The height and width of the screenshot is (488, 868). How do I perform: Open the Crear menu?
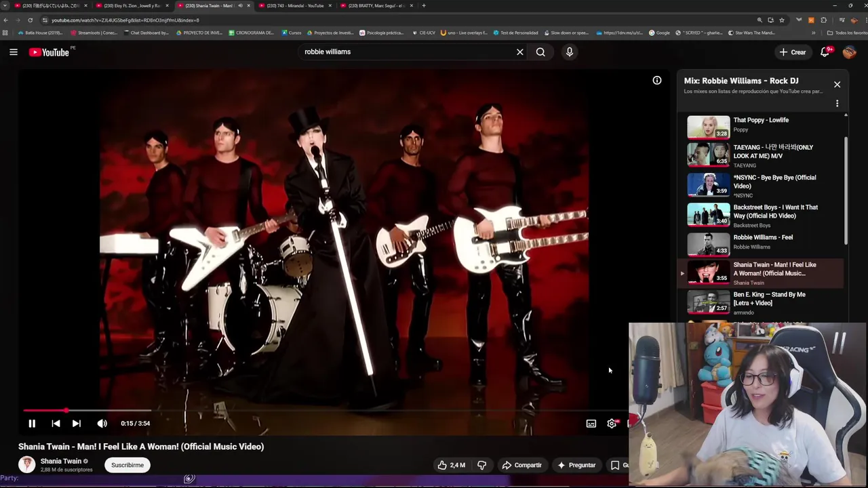coord(793,52)
